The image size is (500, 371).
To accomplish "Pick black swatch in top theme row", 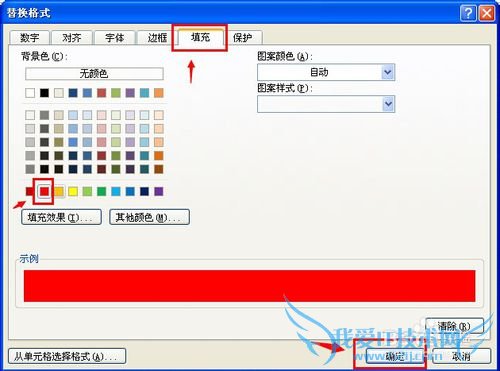I will pyautogui.click(x=44, y=93).
